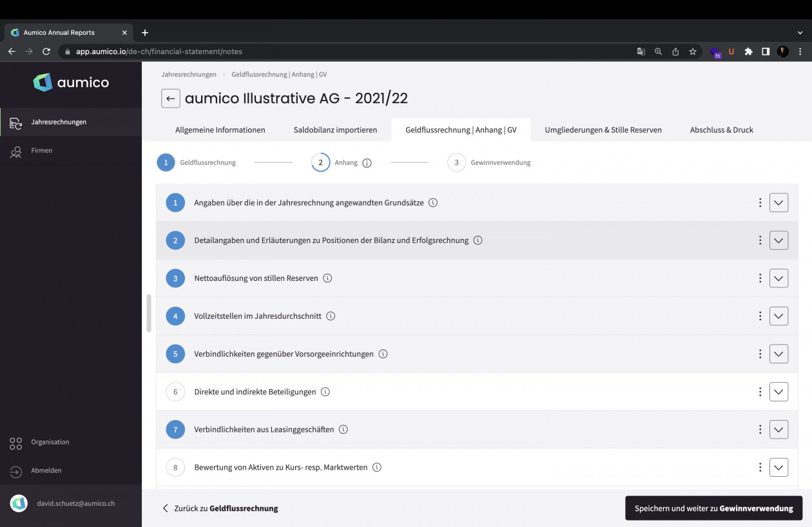
Task: Click the Abmelden item in sidebar
Action: point(46,471)
